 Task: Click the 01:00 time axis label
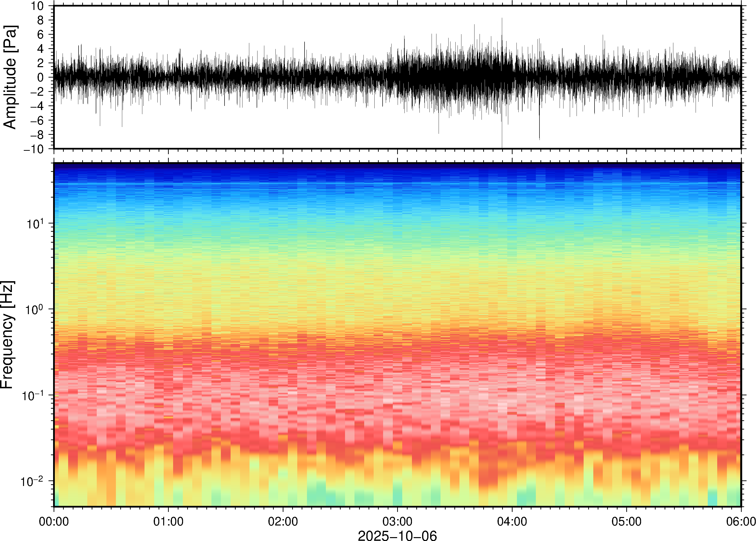tap(168, 521)
